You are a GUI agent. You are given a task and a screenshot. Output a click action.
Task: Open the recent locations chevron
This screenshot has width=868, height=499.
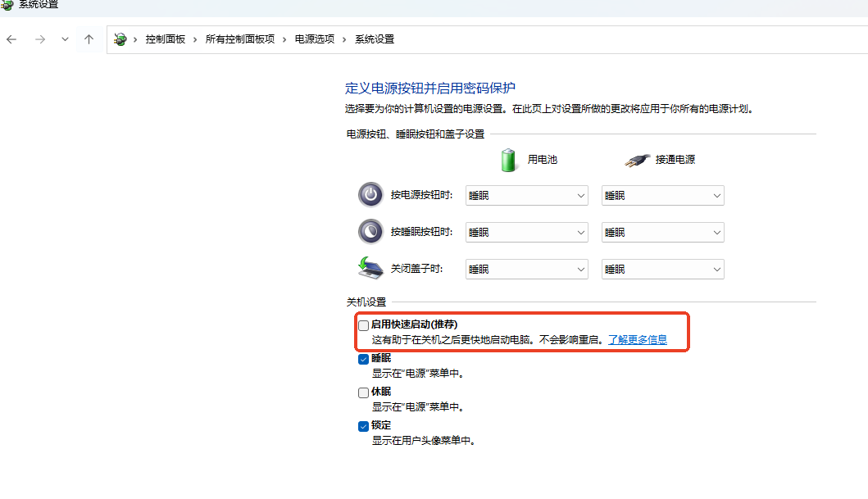click(x=65, y=39)
